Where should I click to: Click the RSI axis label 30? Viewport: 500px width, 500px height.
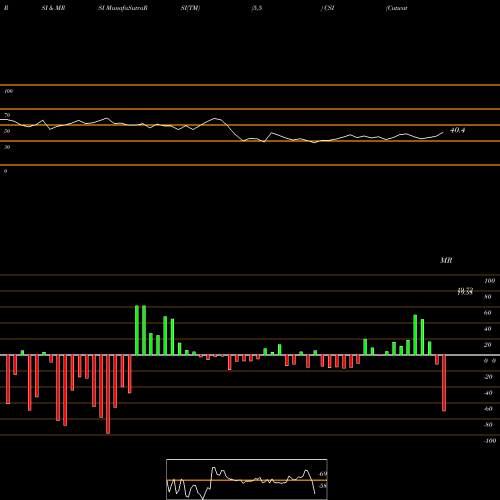pos(7,147)
